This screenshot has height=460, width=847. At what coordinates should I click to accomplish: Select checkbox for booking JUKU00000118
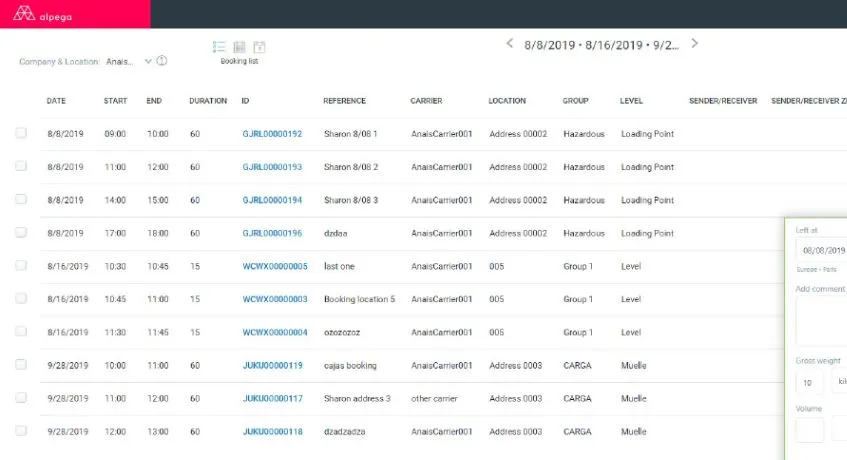pos(21,430)
